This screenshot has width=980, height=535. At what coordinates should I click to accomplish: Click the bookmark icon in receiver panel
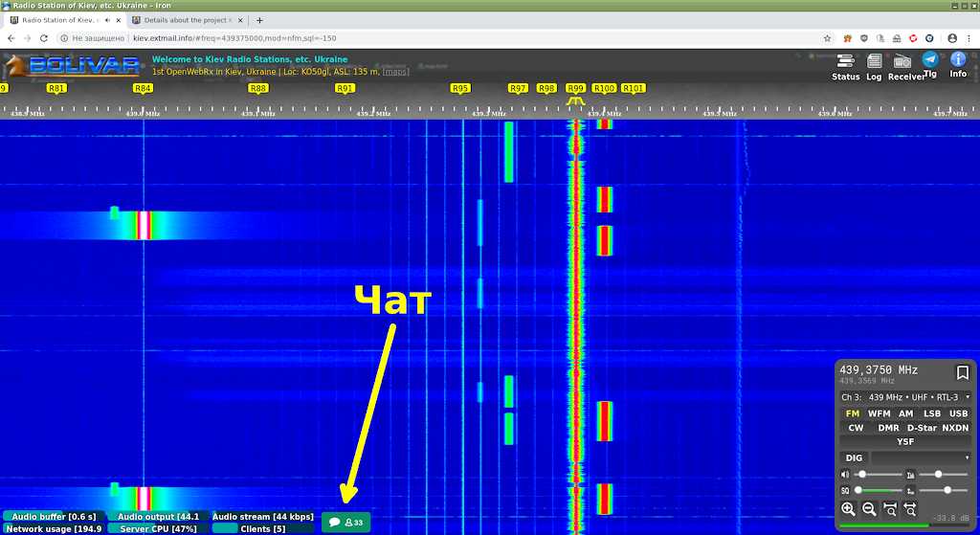click(x=962, y=372)
